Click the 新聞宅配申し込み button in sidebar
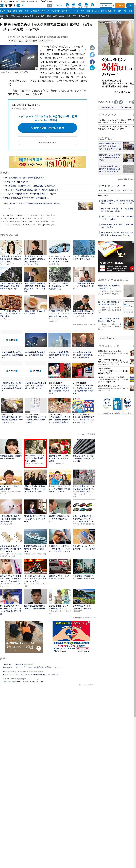Viewport: 136px width, 868px height. coord(107,107)
